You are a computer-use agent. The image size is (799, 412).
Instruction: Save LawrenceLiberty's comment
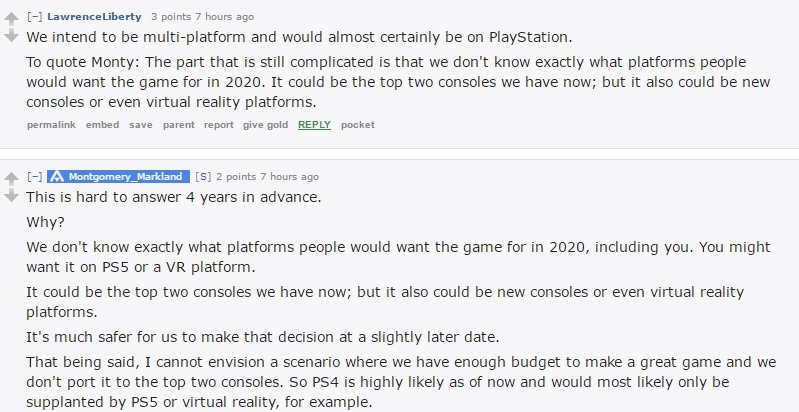coord(141,125)
